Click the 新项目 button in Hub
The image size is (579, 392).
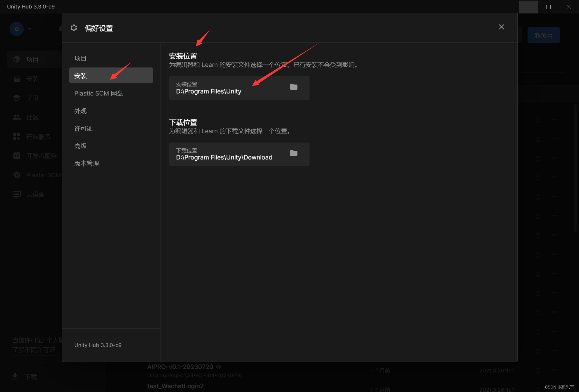coord(544,35)
